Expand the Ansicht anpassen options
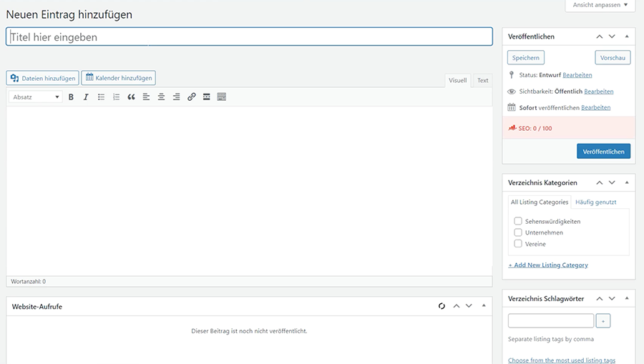The image size is (644, 364). [600, 5]
